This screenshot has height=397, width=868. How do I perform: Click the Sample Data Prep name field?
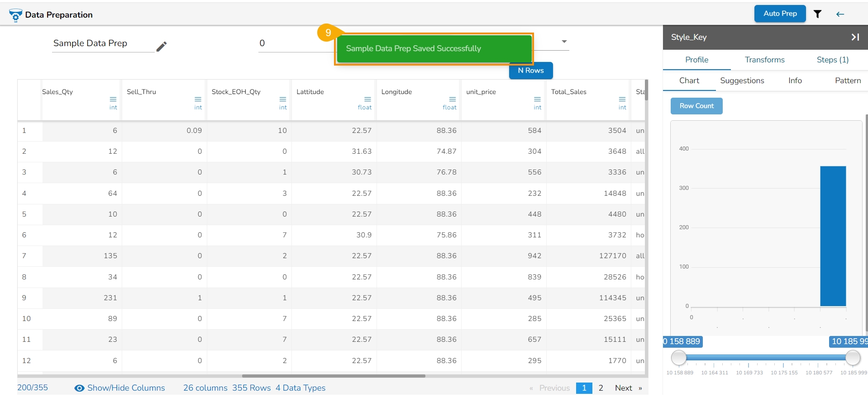103,43
